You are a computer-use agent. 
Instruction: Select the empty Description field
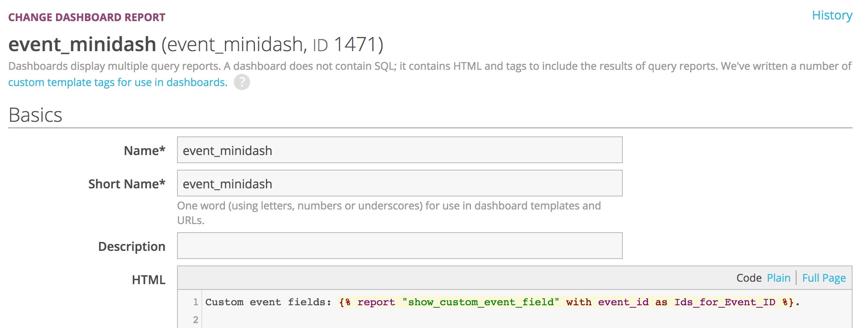click(399, 246)
